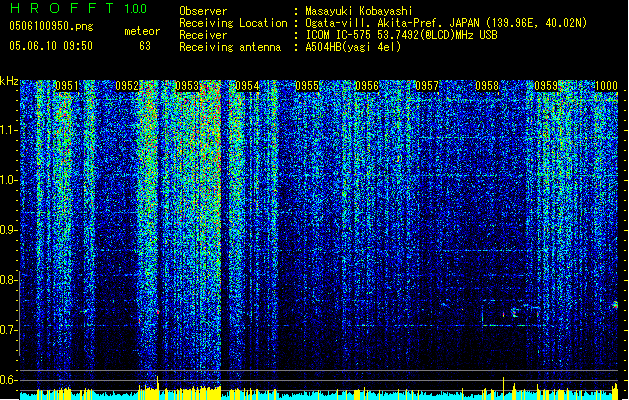
Task: Click the kHz axis unit label
Action: [x=9, y=81]
